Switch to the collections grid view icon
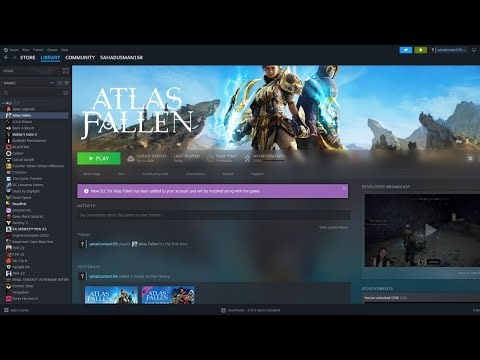The height and width of the screenshot is (360, 480). 66,71
